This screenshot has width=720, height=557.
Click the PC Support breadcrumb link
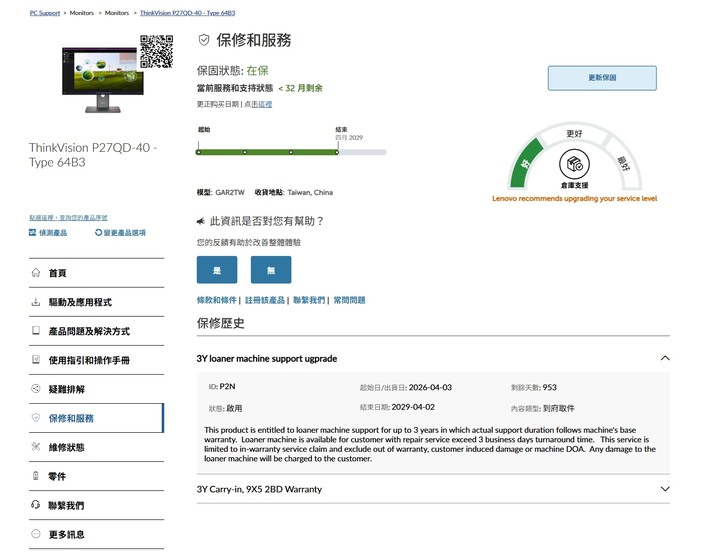(45, 13)
